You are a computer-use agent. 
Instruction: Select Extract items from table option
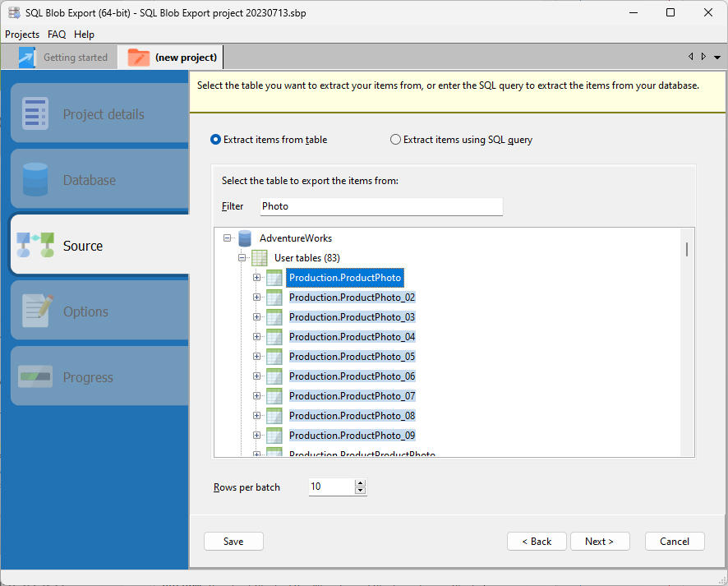[x=214, y=139]
